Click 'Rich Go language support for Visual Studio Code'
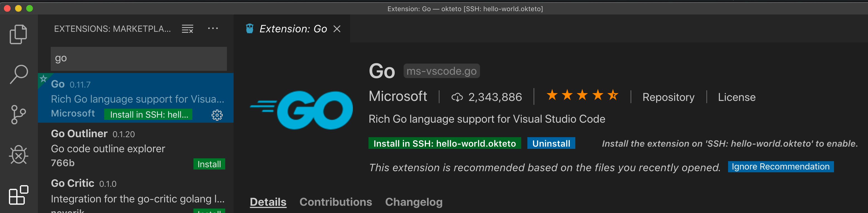This screenshot has width=868, height=213. point(487,119)
